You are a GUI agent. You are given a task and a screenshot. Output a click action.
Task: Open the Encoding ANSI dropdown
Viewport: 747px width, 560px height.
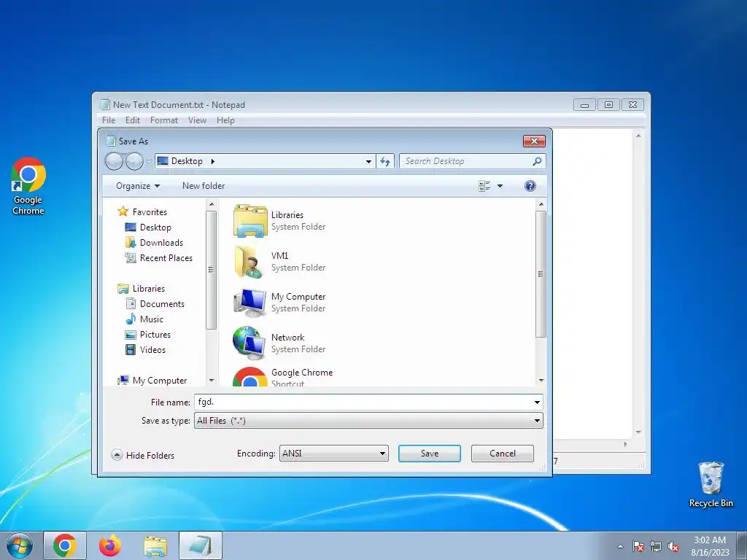[333, 454]
